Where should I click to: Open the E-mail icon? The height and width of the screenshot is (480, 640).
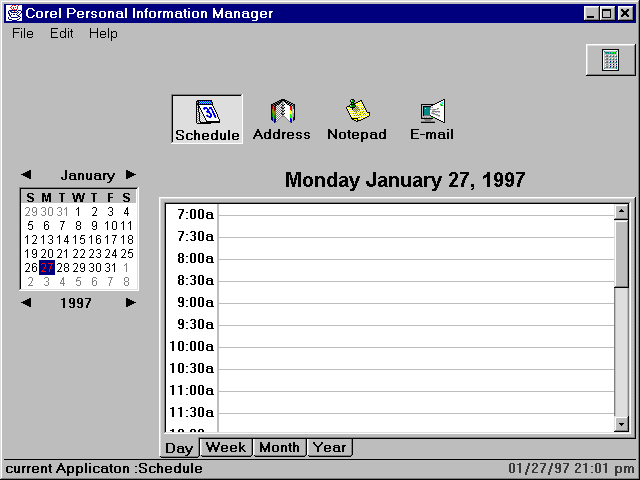point(432,119)
